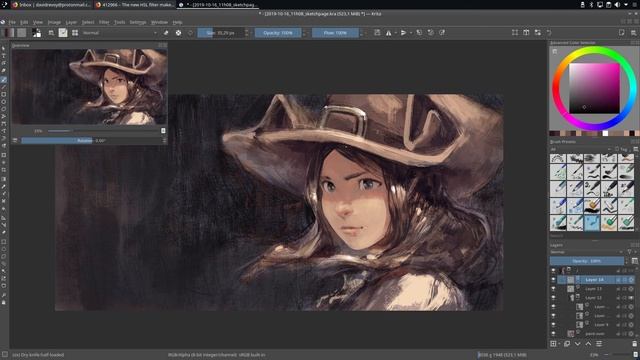
Task: Hide Layer 12 with its eye icon
Action: [x=553, y=298]
